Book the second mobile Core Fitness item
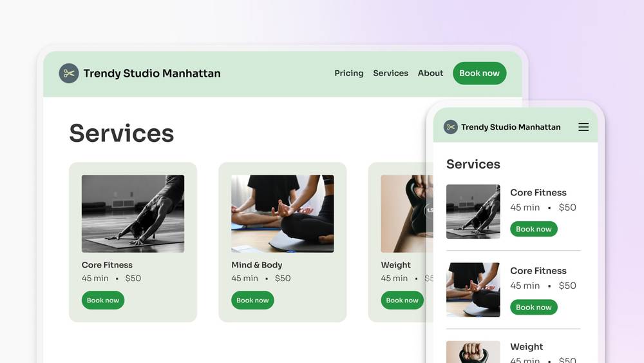Screen dimensions: 644x363 (x=533, y=307)
